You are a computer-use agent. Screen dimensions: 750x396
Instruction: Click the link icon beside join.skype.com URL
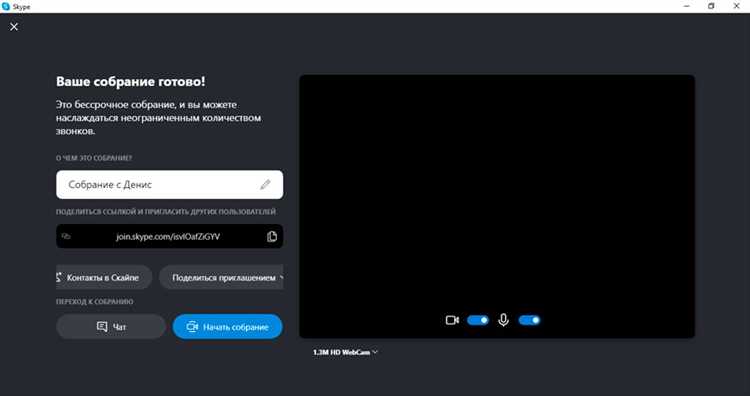click(66, 236)
